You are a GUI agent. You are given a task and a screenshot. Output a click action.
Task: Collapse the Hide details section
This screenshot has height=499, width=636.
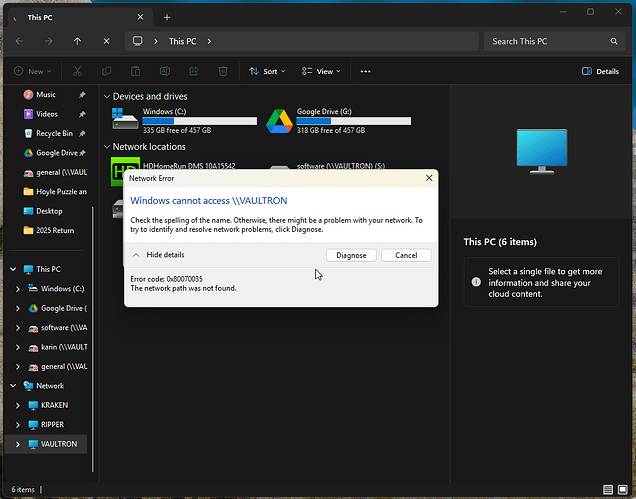[x=159, y=255]
